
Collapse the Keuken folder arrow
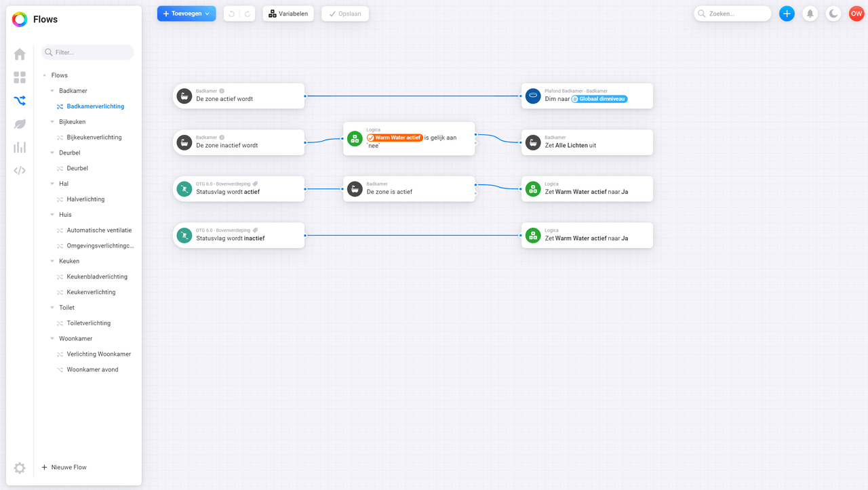pos(52,262)
